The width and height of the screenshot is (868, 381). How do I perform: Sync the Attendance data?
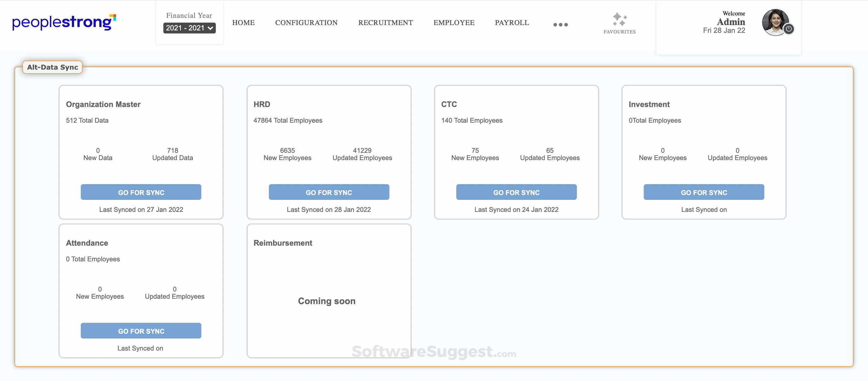(x=141, y=331)
